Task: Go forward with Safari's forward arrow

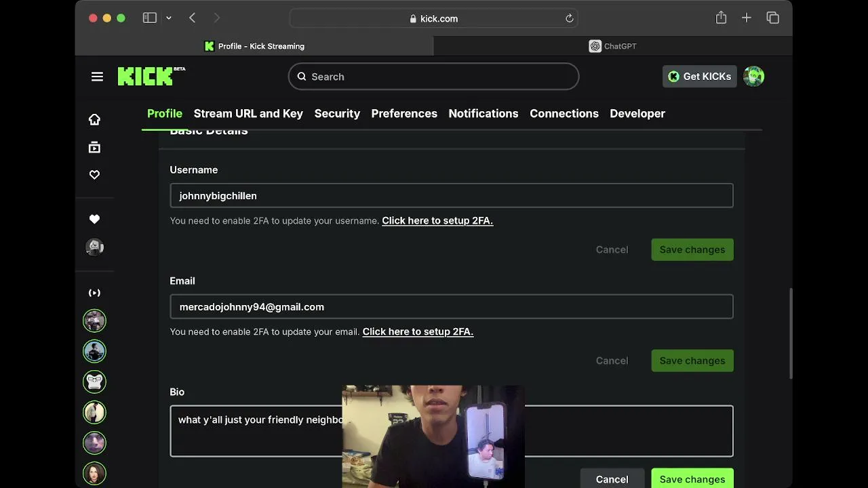Action: (x=217, y=18)
